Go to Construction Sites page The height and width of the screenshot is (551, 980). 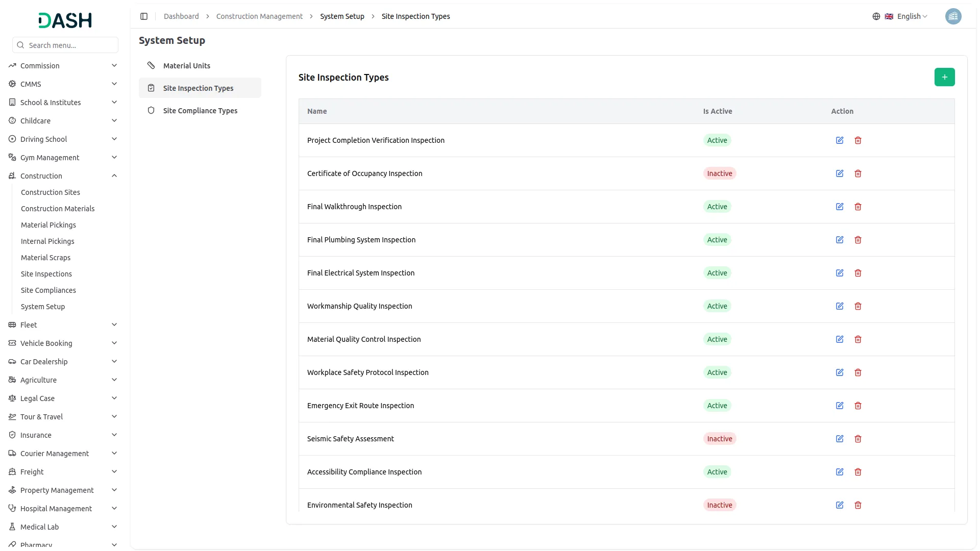51,192
